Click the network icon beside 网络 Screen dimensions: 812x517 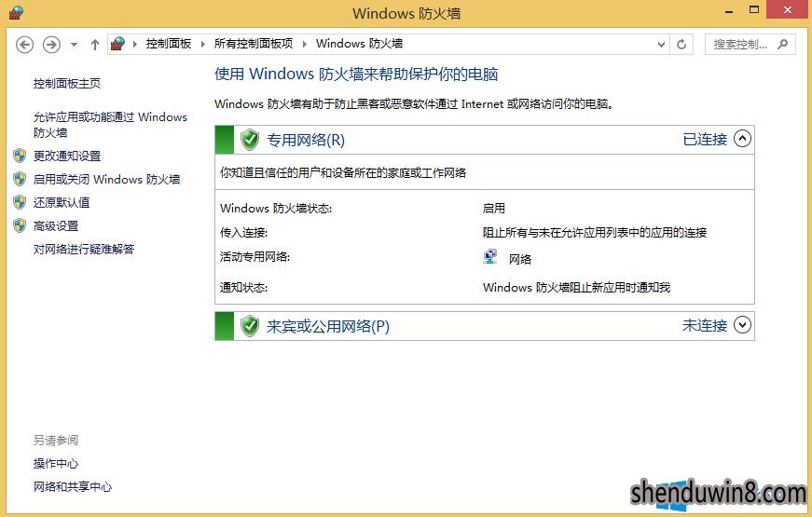click(489, 257)
